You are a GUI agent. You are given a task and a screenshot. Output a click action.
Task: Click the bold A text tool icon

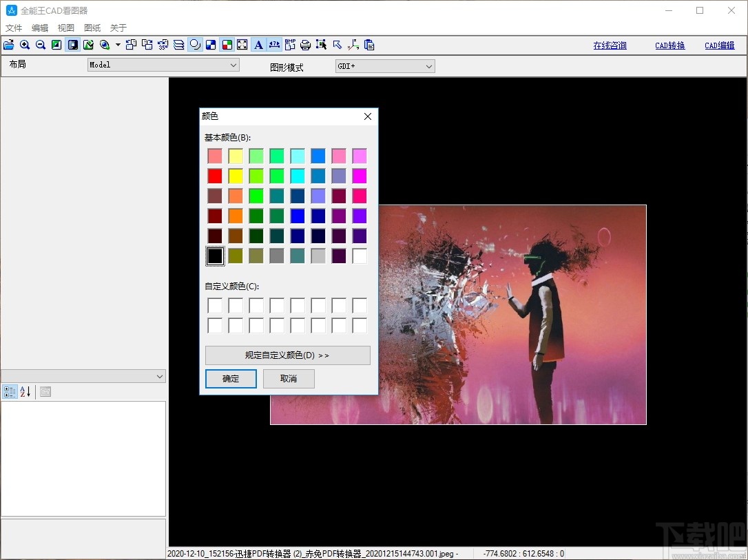coord(258,45)
